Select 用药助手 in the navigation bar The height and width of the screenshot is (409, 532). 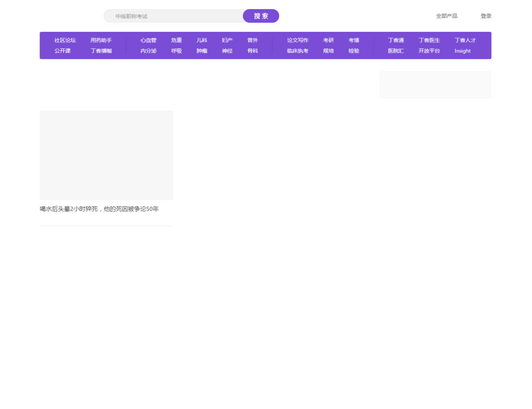click(101, 40)
